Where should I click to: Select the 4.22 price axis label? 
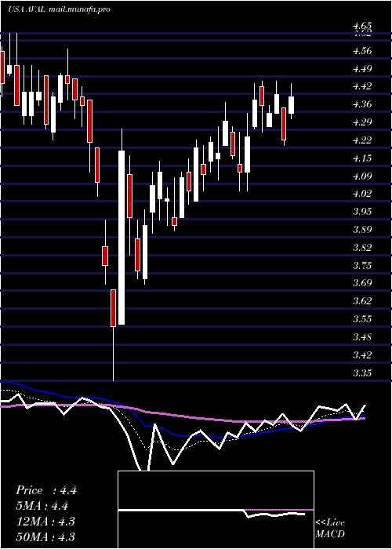pos(362,140)
